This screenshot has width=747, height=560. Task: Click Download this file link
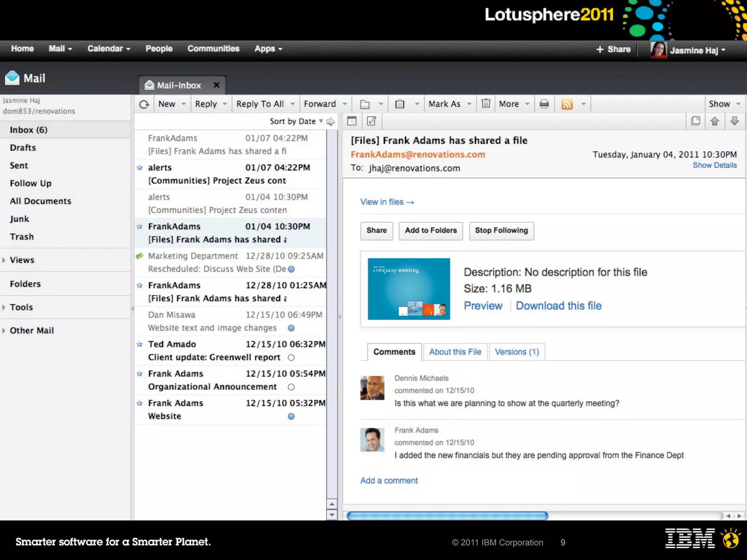pyautogui.click(x=558, y=306)
